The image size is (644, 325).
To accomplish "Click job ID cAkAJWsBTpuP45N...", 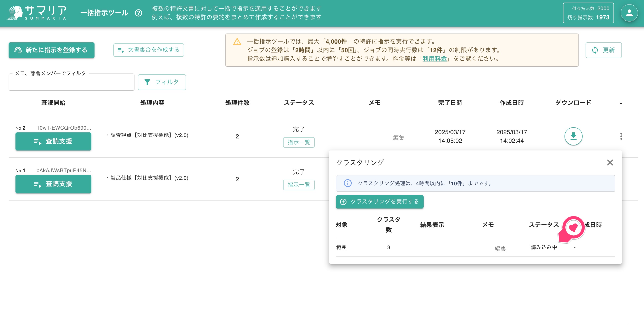I will 64,170.
